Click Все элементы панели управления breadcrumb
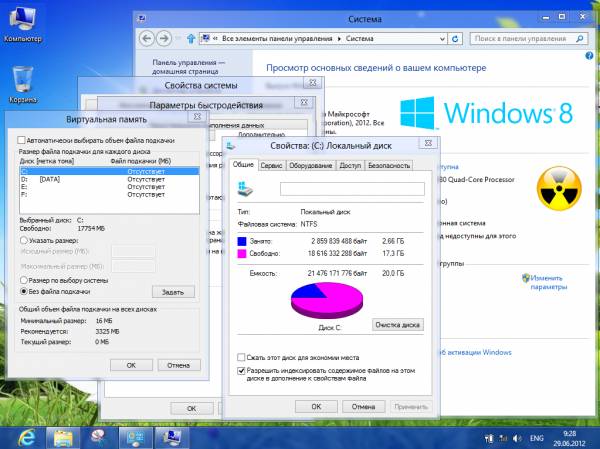Screen dimensions: 600x449 [277, 39]
